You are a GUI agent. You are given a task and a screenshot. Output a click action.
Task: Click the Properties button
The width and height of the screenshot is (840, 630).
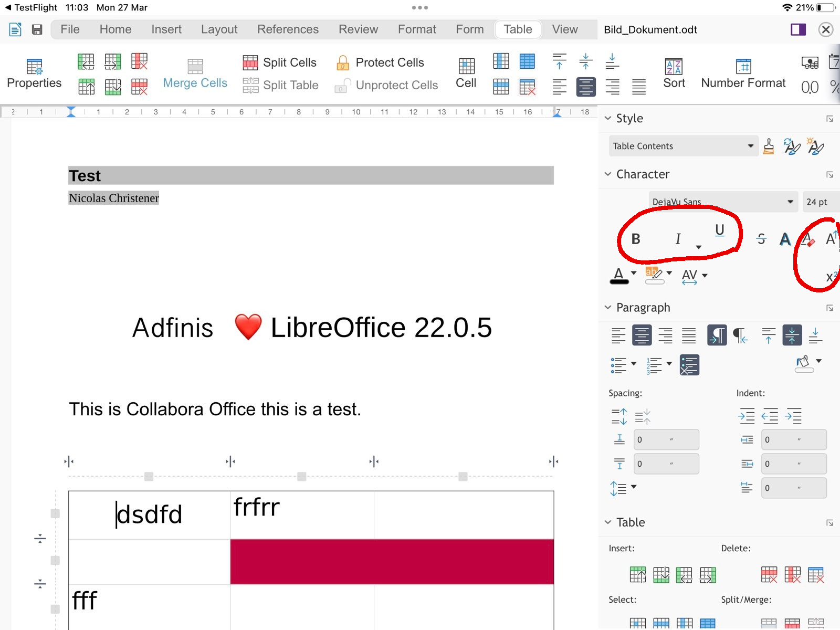34,73
